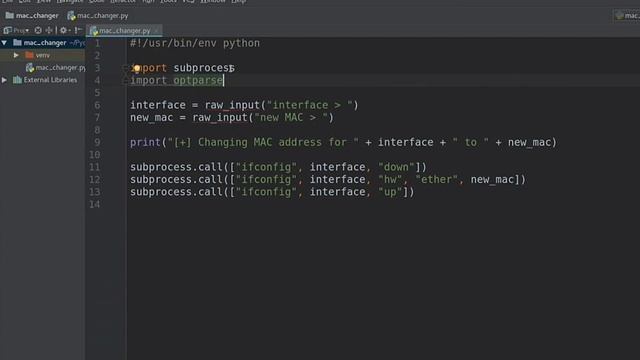Click line number 6 in gutter
This screenshot has height=360, width=640.
coord(97,105)
